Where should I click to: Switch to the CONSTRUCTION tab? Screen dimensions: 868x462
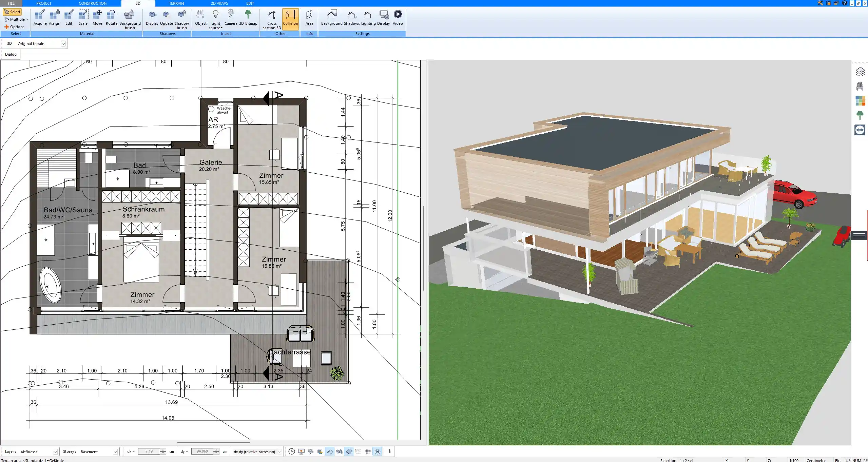click(x=93, y=3)
